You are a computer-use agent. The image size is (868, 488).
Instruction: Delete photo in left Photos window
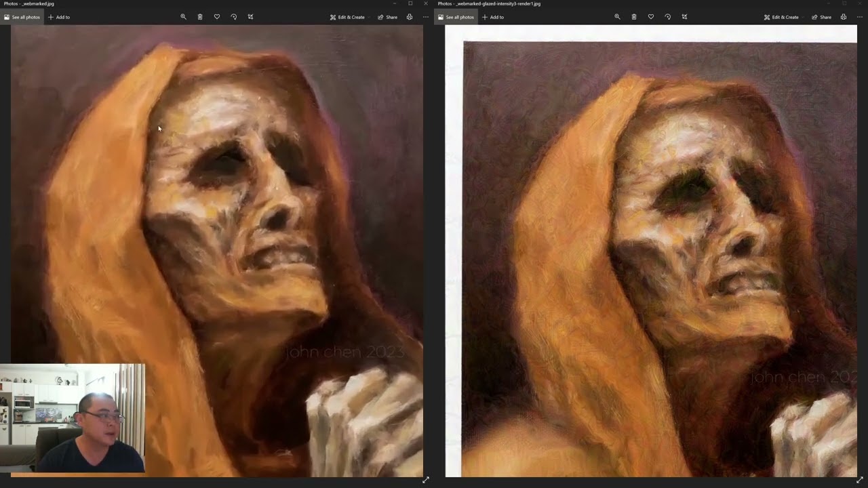tap(200, 17)
